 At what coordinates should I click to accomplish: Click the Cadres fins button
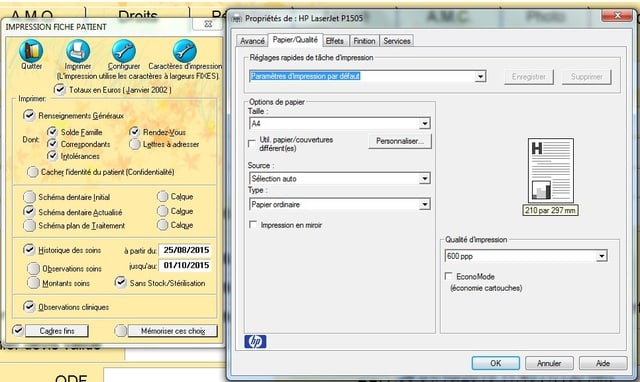pos(57,331)
